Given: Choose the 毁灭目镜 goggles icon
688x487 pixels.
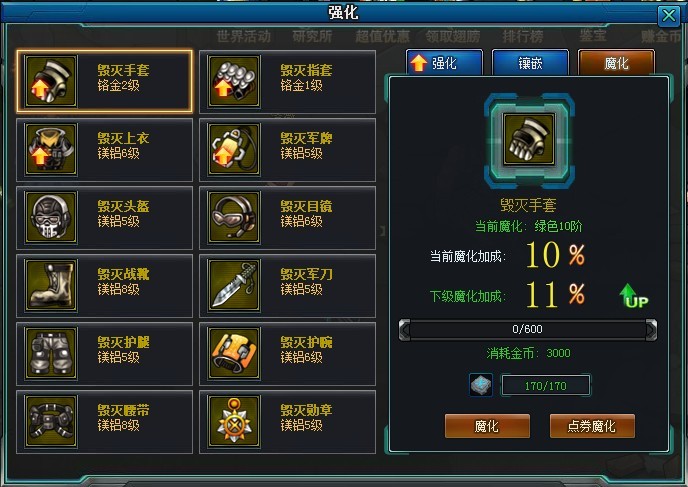Looking at the screenshot, I should click(x=234, y=217).
